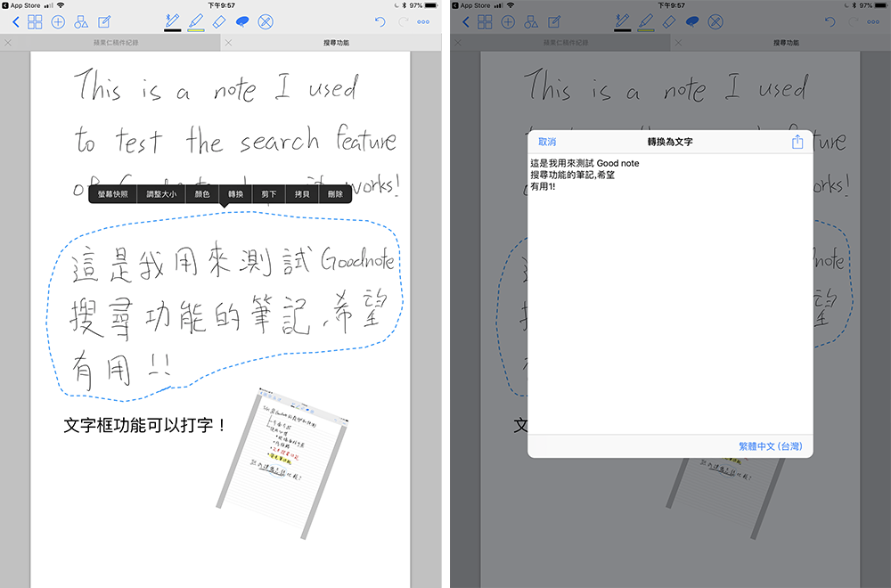This screenshot has height=588, width=891.
Task: Tap inside the lasso-selected Chinese handwriting
Action: coord(227,306)
